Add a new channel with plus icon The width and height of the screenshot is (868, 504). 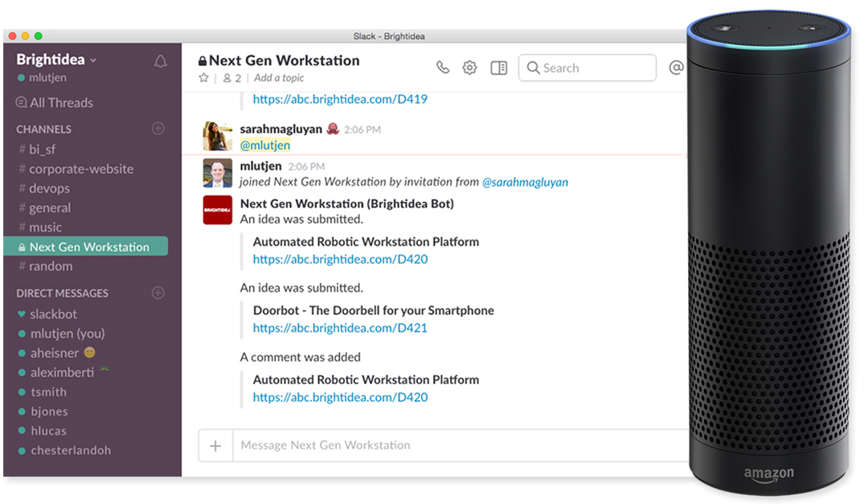(x=158, y=129)
